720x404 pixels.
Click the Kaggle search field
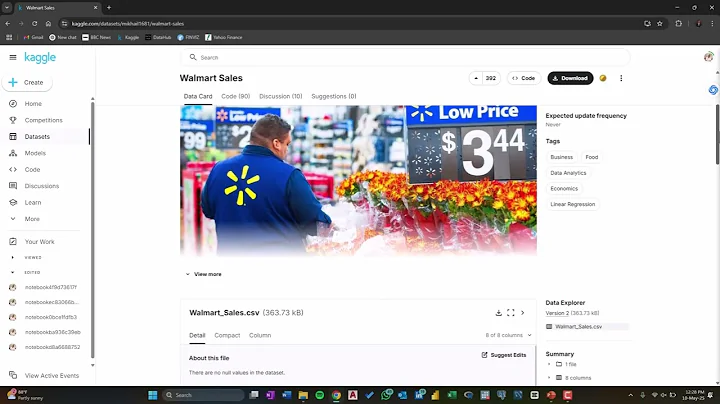tap(405, 57)
